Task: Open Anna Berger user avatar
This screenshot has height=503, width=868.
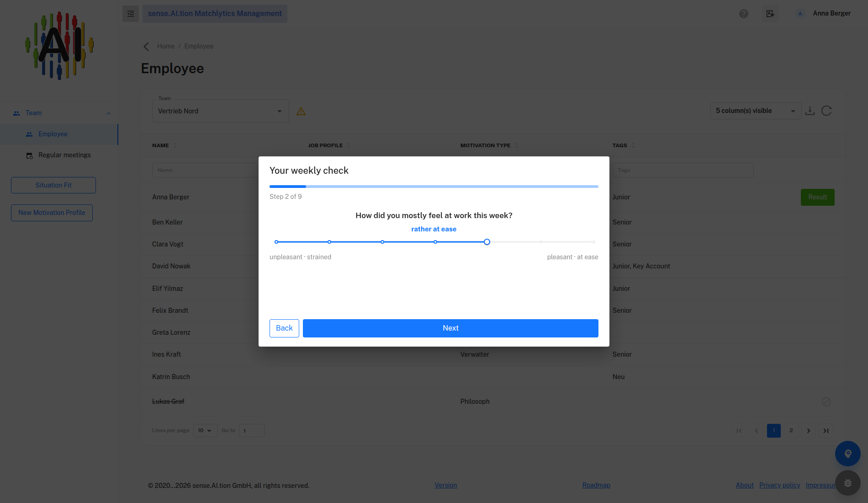Action: pos(800,14)
